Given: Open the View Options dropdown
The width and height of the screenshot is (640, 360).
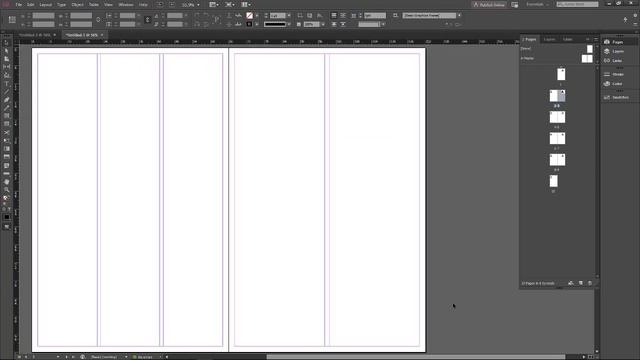Looking at the screenshot, I should click(214, 5).
